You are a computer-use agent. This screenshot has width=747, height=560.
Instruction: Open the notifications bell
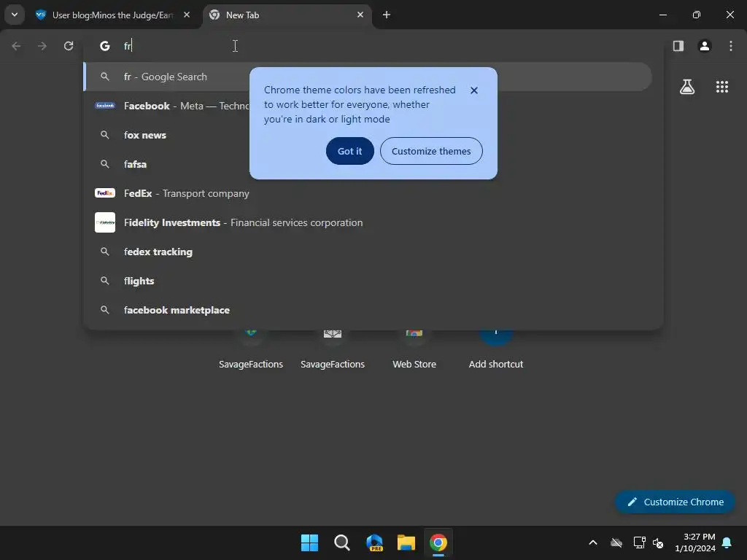[x=727, y=542]
